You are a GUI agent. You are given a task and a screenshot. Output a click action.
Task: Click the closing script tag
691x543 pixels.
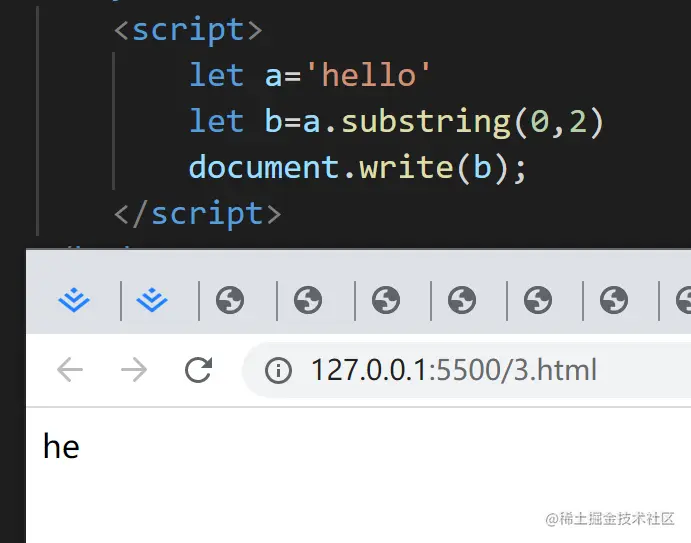pyautogui.click(x=197, y=213)
